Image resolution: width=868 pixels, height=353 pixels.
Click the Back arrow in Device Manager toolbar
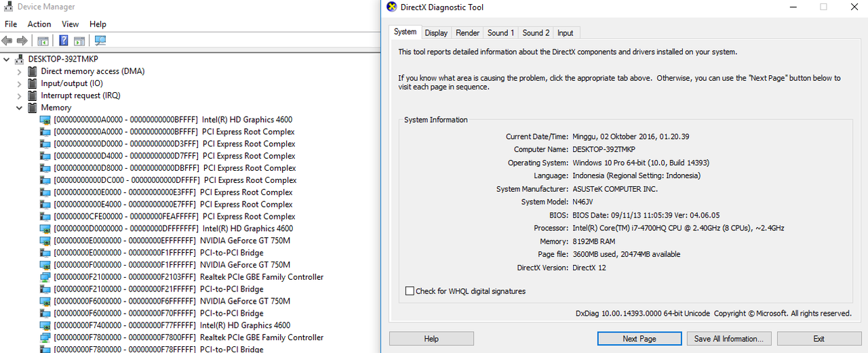point(7,41)
